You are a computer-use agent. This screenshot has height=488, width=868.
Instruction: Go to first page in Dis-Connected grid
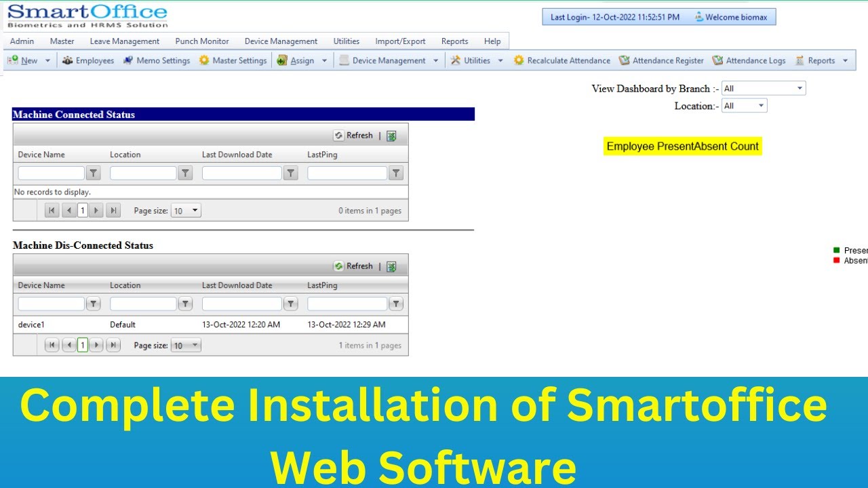[52, 346]
